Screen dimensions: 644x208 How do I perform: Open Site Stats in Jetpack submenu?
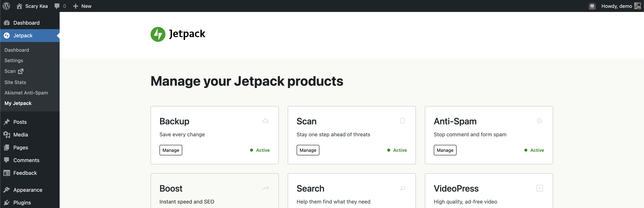pos(15,82)
